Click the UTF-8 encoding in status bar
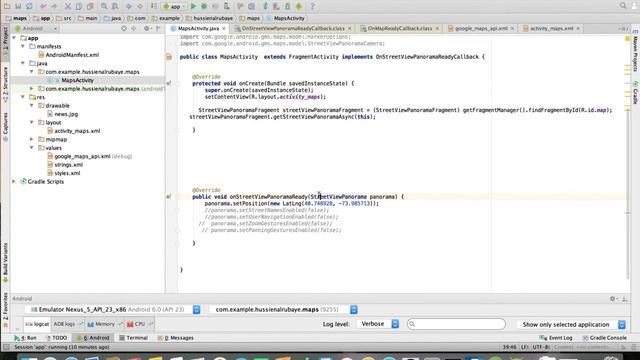 [540, 347]
